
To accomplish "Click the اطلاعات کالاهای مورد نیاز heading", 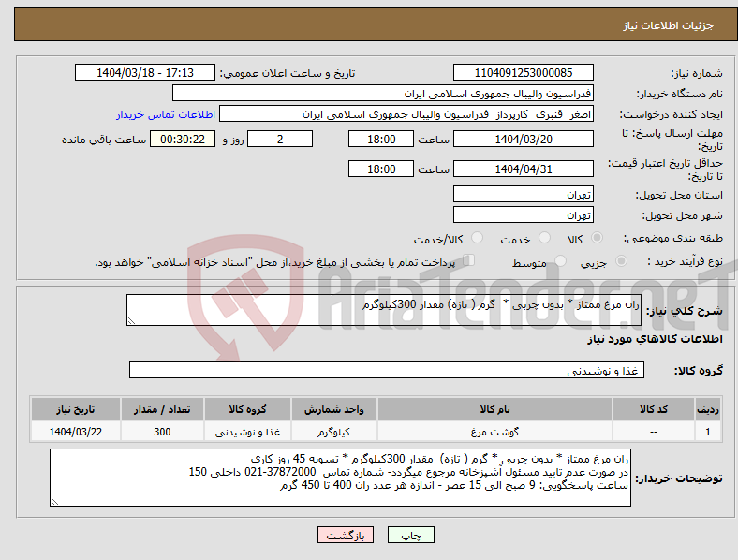I will [655, 339].
